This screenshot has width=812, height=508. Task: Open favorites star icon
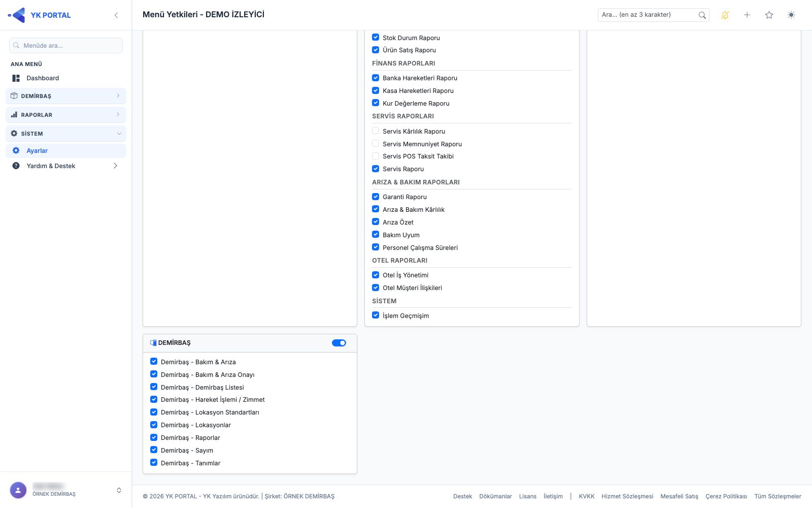click(769, 15)
